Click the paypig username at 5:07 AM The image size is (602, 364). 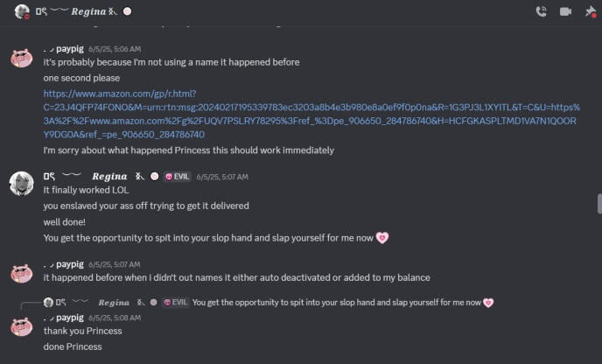(69, 263)
